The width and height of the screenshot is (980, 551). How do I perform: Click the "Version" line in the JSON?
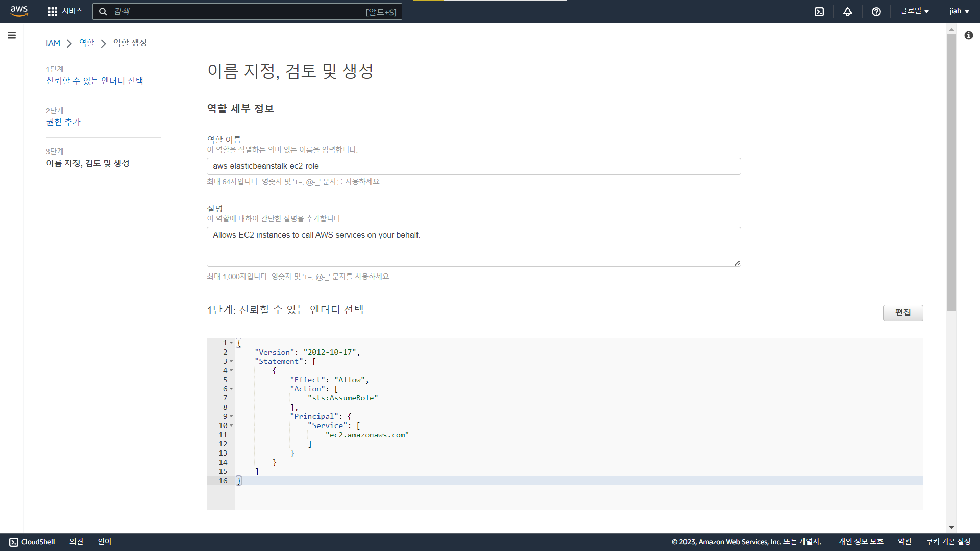307,352
